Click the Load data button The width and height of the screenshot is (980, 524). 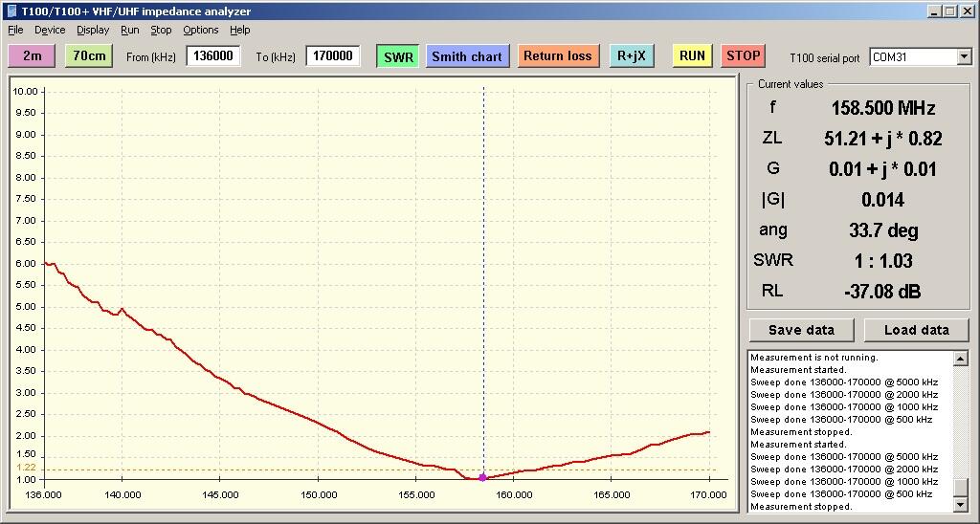tap(916, 330)
